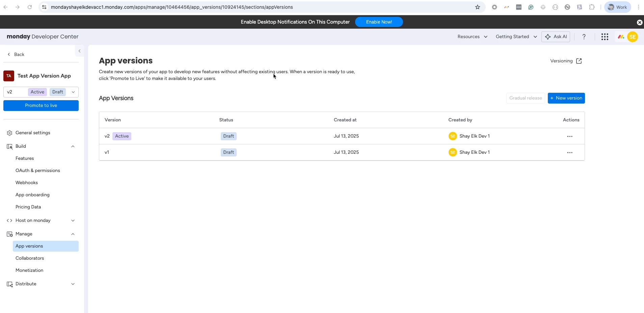The image size is (644, 313).
Task: Click the monday logo icon near avatar
Action: (x=621, y=37)
